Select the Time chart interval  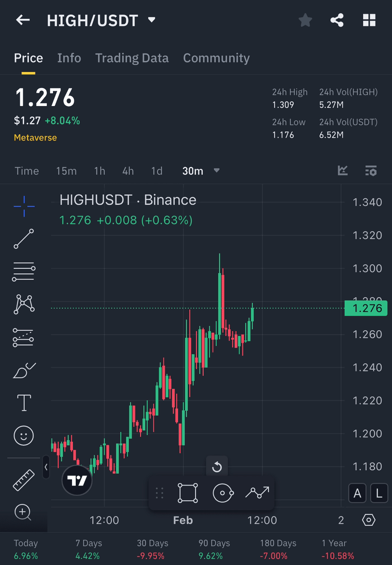click(x=27, y=171)
